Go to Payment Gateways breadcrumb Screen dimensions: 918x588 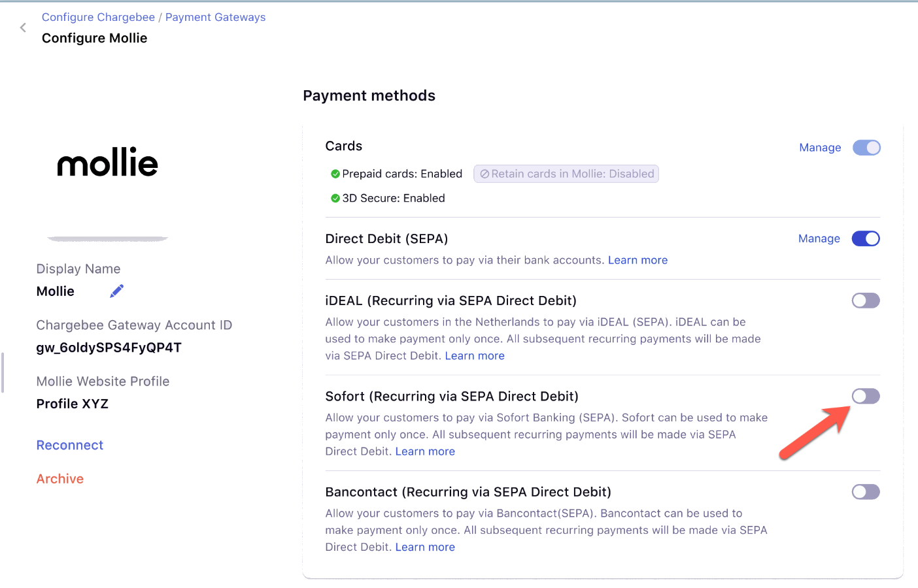point(215,17)
